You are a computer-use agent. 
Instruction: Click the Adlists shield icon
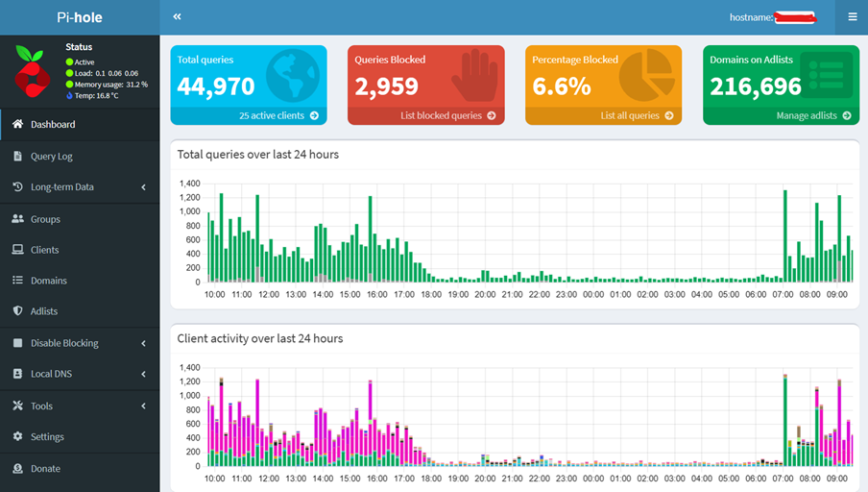(17, 311)
